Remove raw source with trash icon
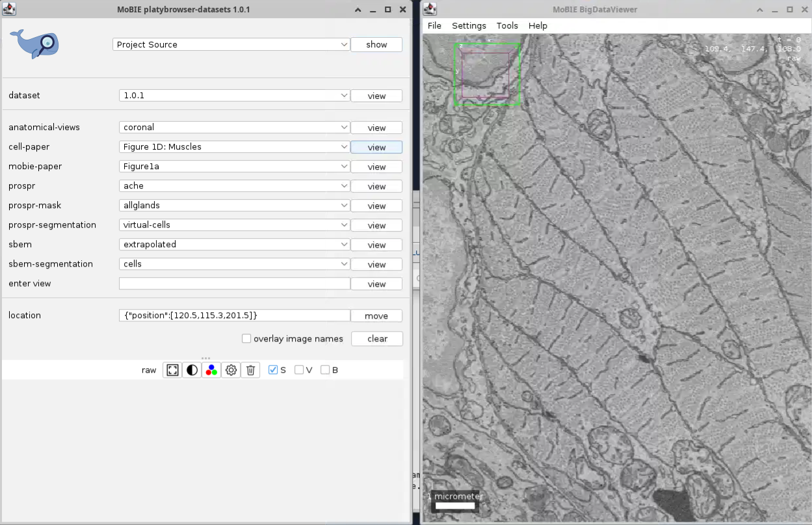The width and height of the screenshot is (812, 525). click(250, 370)
